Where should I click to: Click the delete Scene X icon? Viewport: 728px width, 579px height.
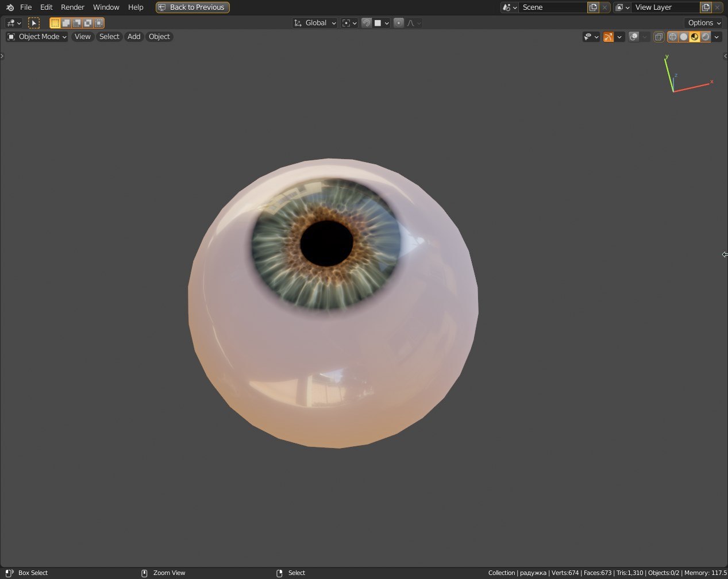click(604, 7)
